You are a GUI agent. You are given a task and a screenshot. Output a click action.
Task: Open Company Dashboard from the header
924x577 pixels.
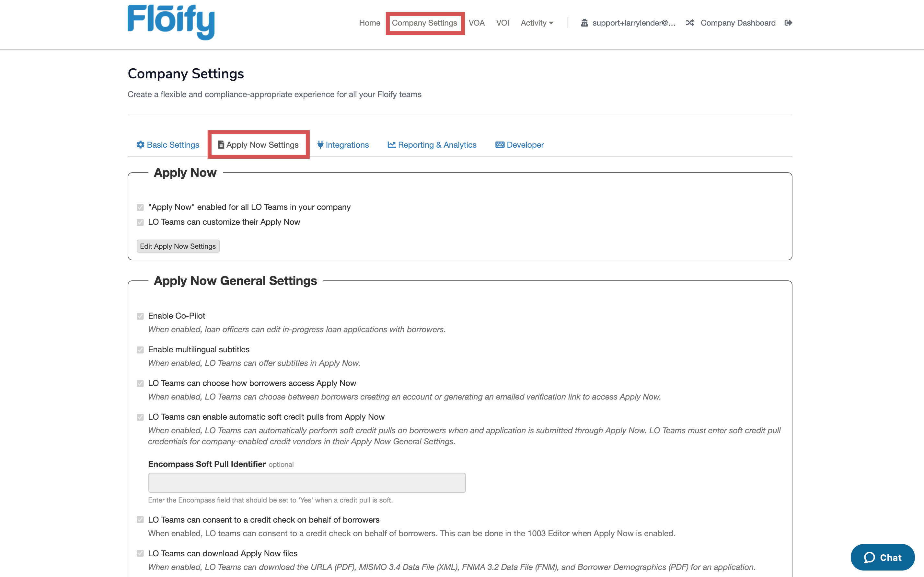pyautogui.click(x=738, y=23)
